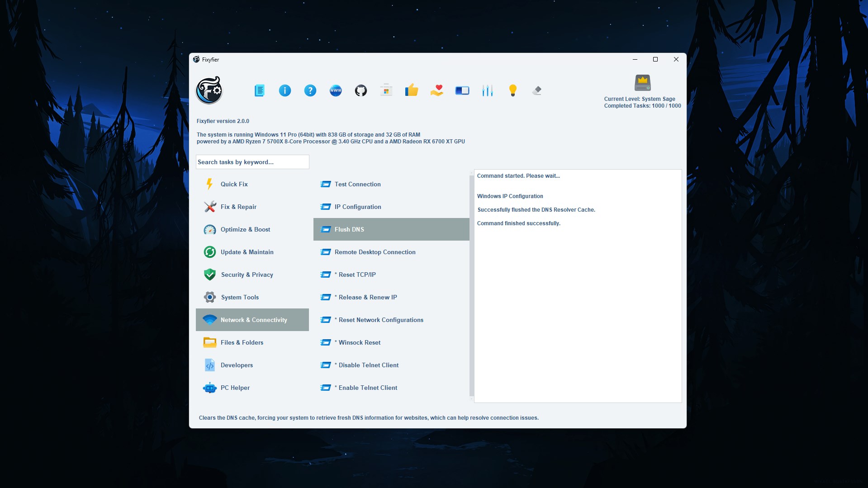Open the sliders settings icon

point(488,90)
